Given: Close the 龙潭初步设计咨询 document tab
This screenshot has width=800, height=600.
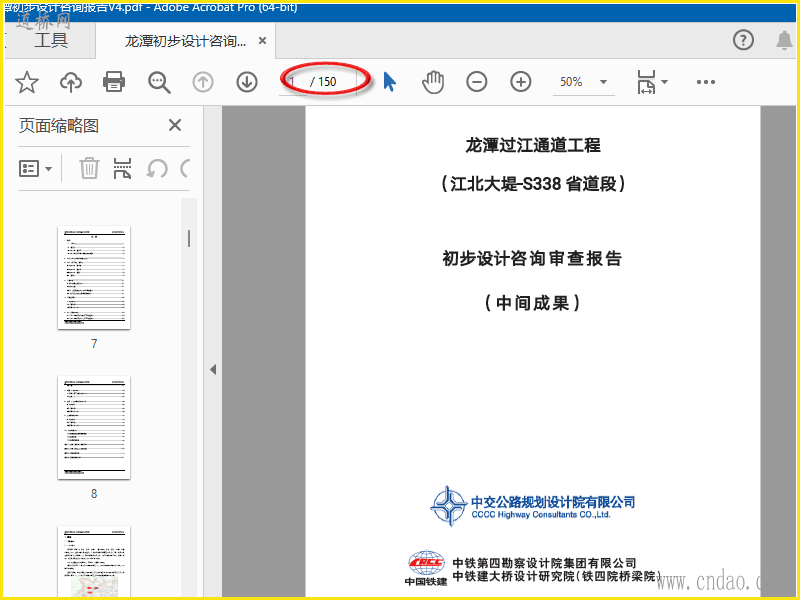Looking at the screenshot, I should click(262, 40).
